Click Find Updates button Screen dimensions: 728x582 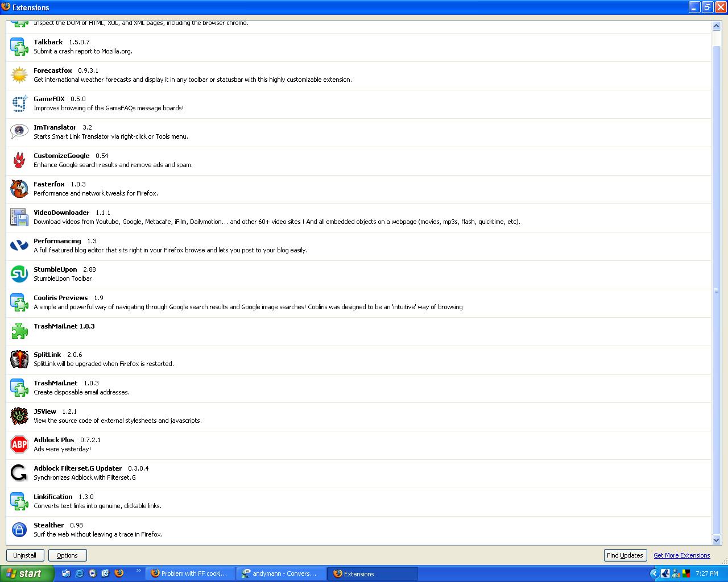tap(625, 555)
